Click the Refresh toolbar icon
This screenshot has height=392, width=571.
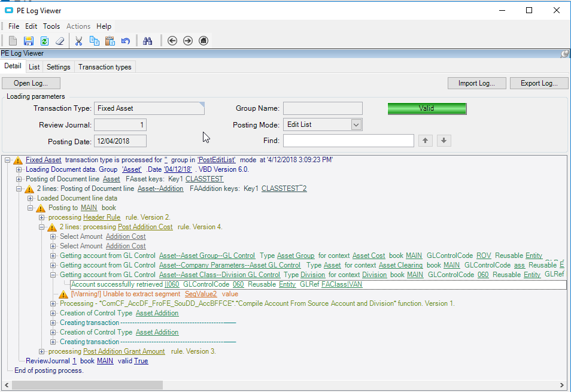point(44,41)
